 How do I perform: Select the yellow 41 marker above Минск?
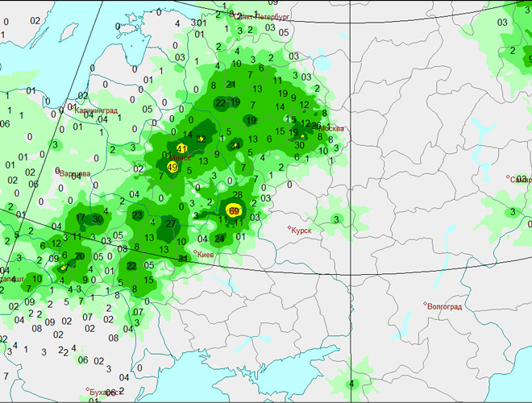point(181,149)
